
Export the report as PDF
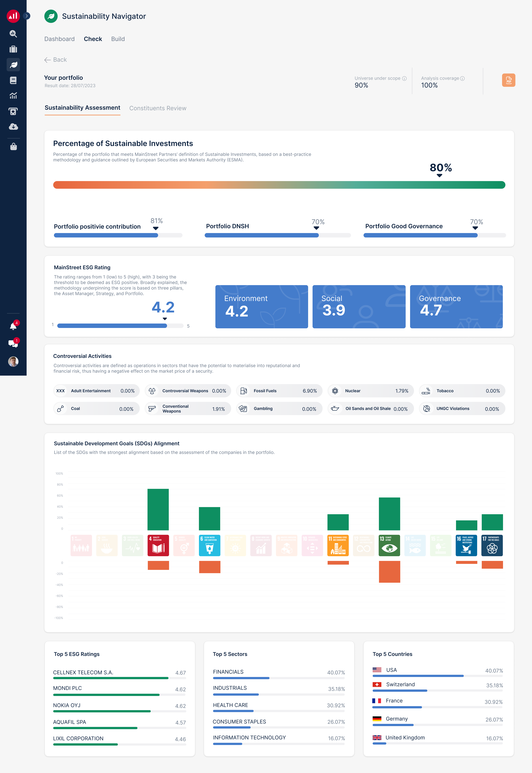pos(509,80)
